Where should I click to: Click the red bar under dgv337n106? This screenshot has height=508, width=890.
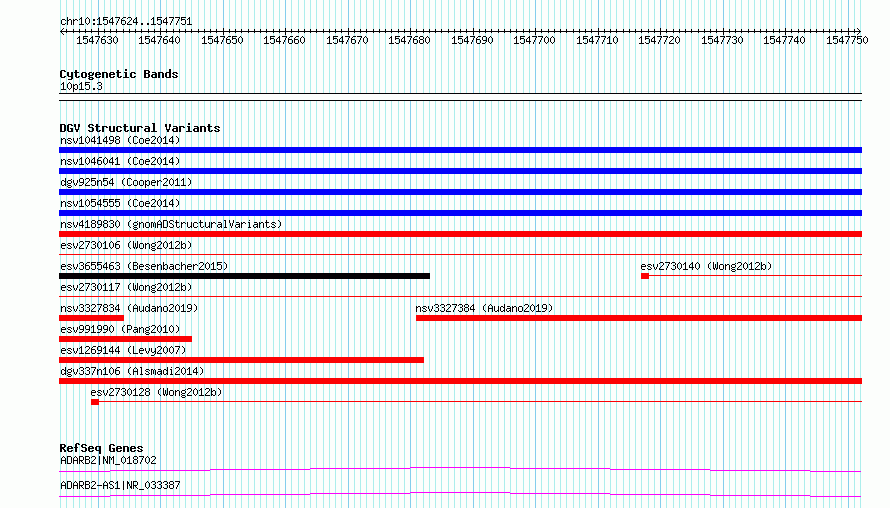pos(460,381)
